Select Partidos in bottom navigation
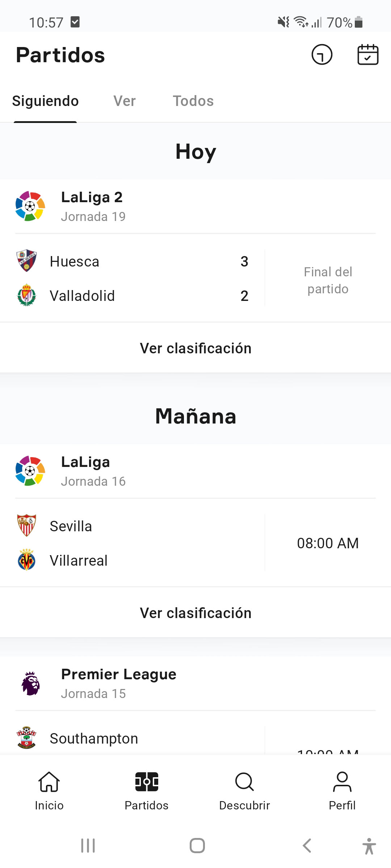This screenshot has width=391, height=868. point(147,790)
